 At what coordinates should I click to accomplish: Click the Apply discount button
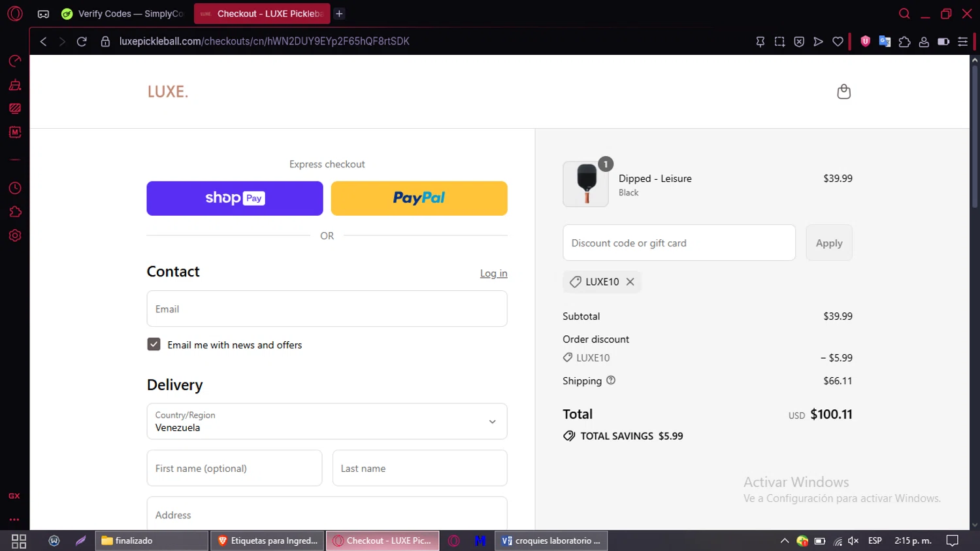tap(828, 242)
